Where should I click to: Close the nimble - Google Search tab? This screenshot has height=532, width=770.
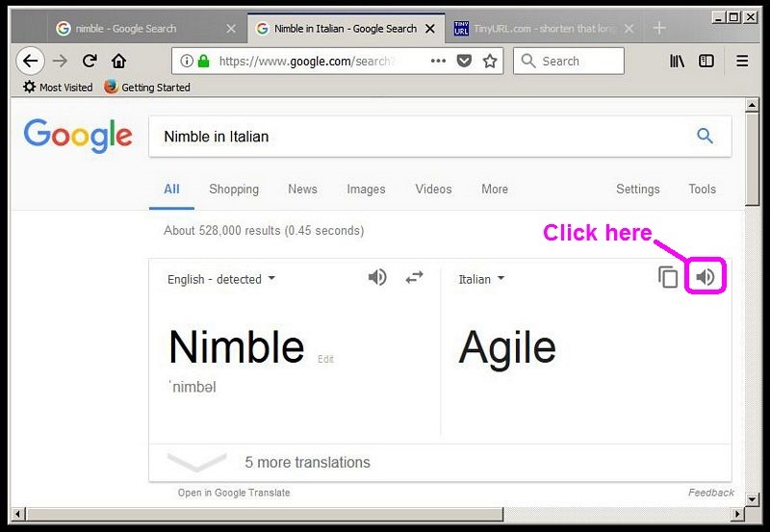231,29
